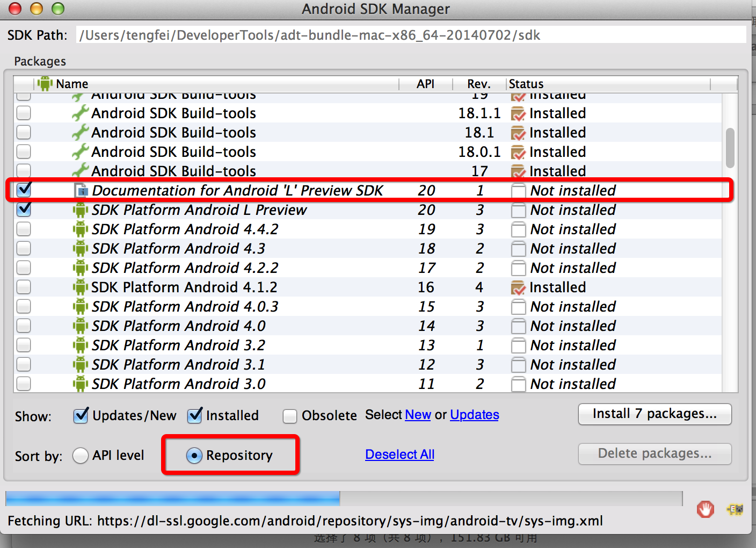Click Android icon for SDK Platform Android 3.2
756x548 pixels.
click(81, 345)
